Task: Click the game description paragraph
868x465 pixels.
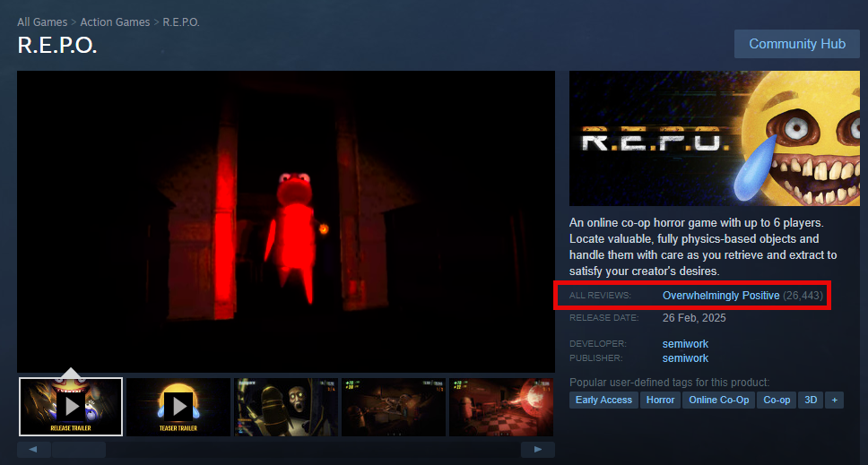Action: click(703, 246)
